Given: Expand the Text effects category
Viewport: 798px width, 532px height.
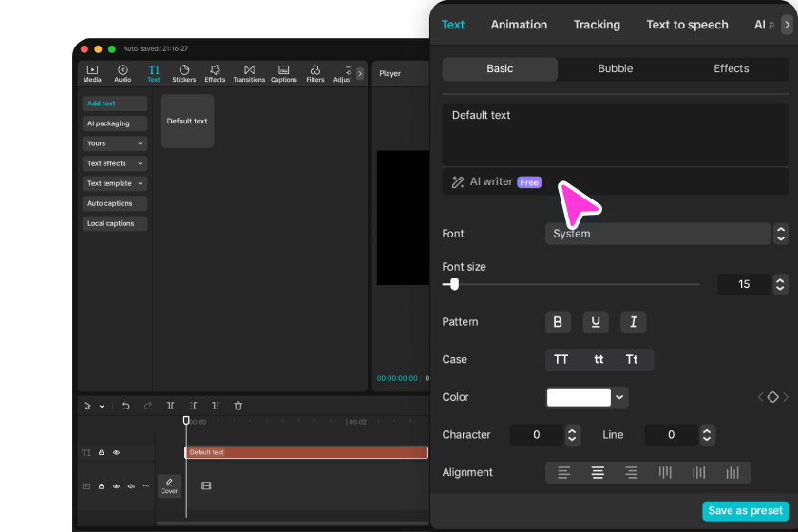Looking at the screenshot, I should tap(115, 163).
